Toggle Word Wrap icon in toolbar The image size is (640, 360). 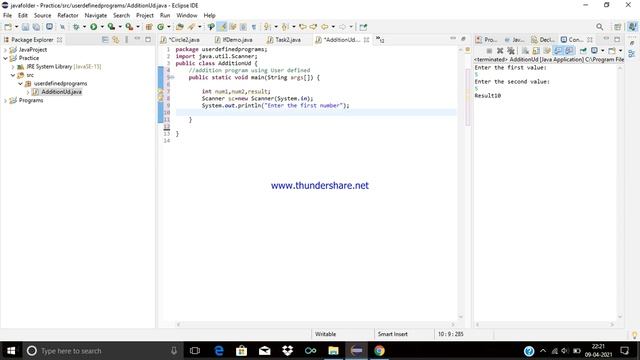tap(233, 27)
